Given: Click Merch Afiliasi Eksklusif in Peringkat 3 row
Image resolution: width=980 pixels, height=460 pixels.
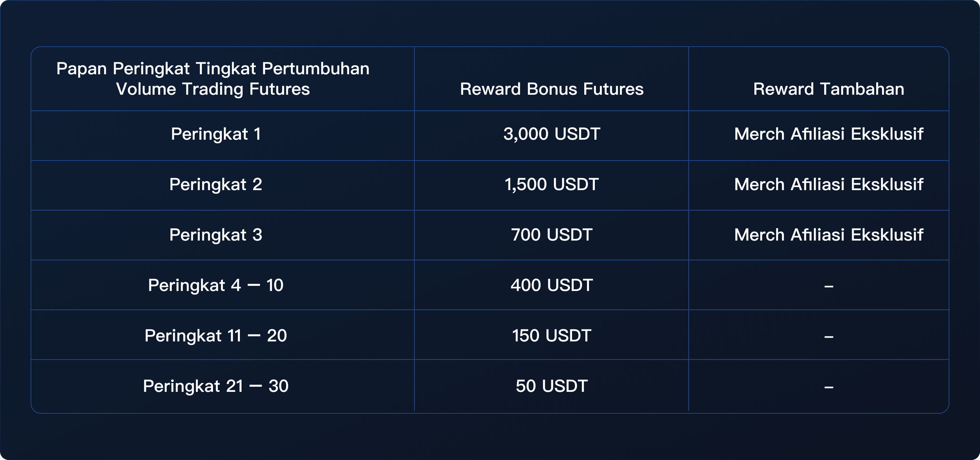Looking at the screenshot, I should tap(829, 235).
